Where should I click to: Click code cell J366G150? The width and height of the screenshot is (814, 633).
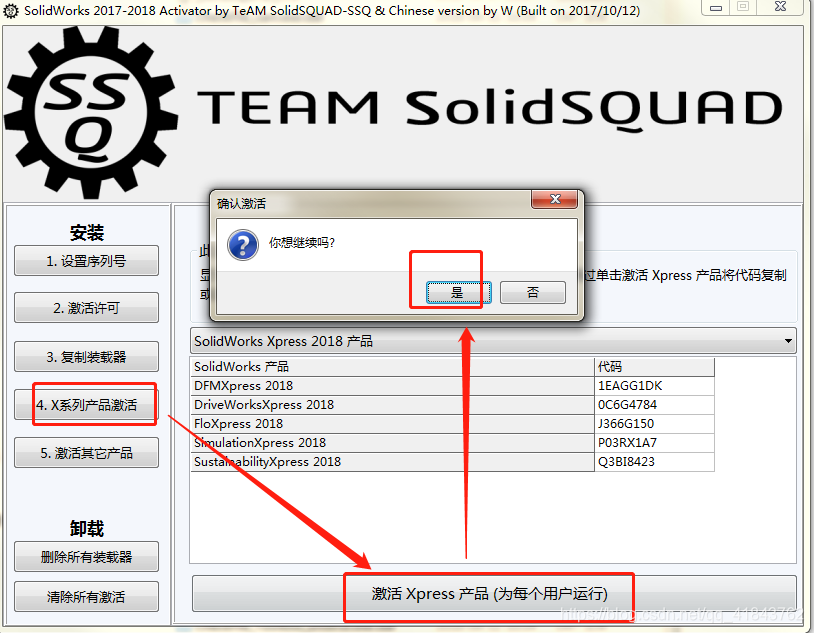(x=654, y=424)
